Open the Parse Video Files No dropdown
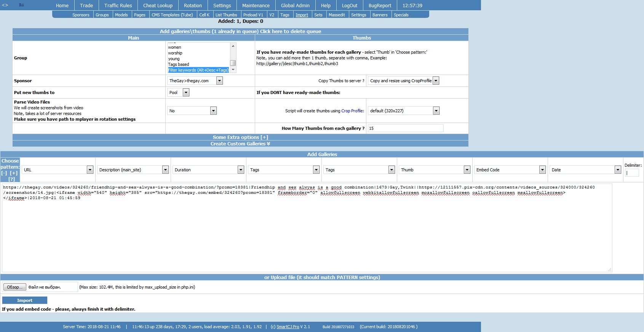The height and width of the screenshot is (332, 644). tap(192, 111)
